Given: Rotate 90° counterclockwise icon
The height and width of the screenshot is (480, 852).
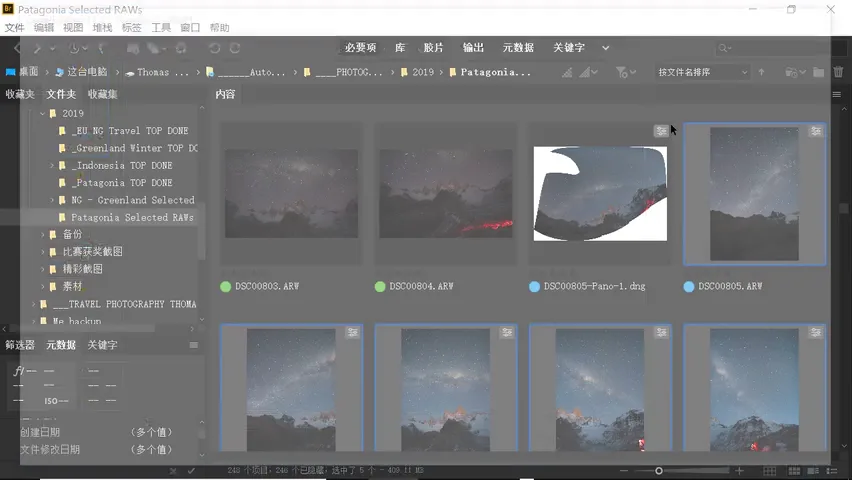Looking at the screenshot, I should (x=215, y=48).
